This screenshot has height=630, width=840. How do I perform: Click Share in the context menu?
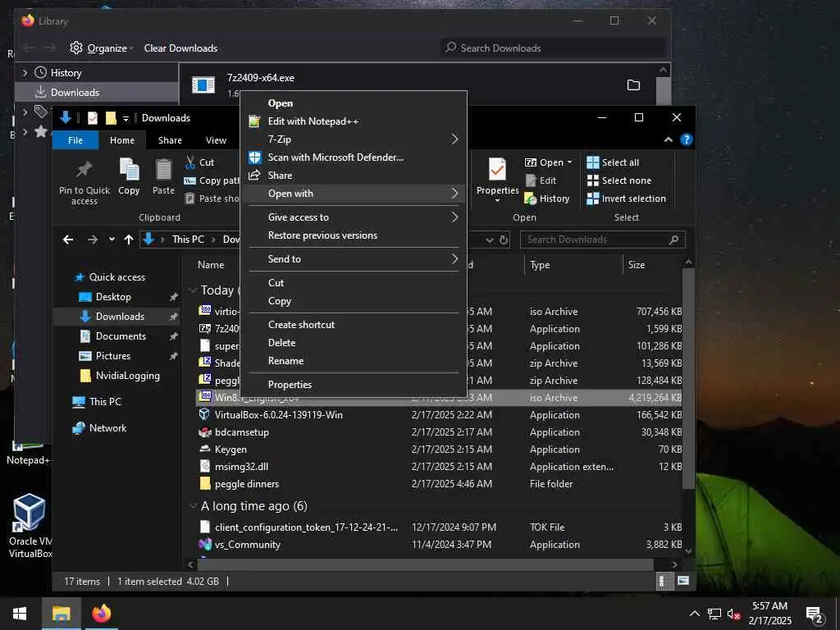tap(281, 176)
